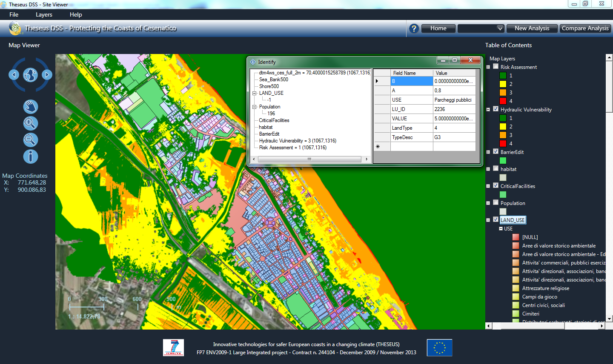Pan map right with navigation arrow
Image resolution: width=613 pixels, height=364 pixels.
(47, 75)
